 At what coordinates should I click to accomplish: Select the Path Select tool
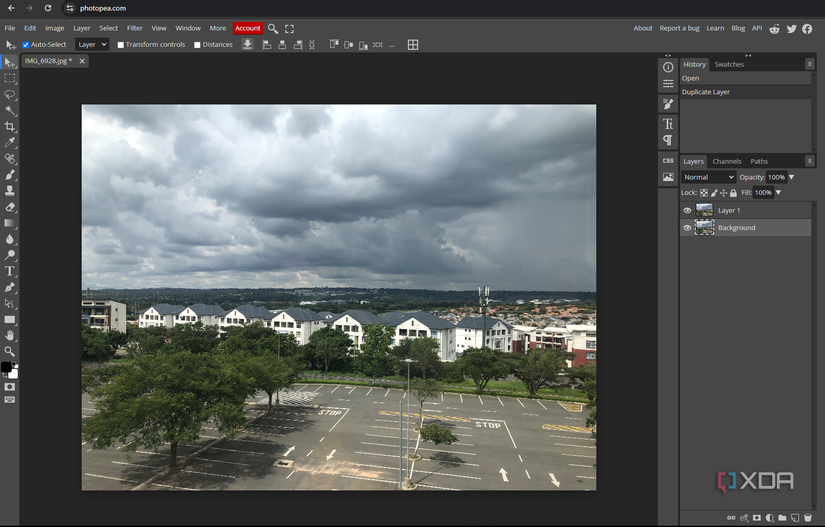click(x=9, y=303)
